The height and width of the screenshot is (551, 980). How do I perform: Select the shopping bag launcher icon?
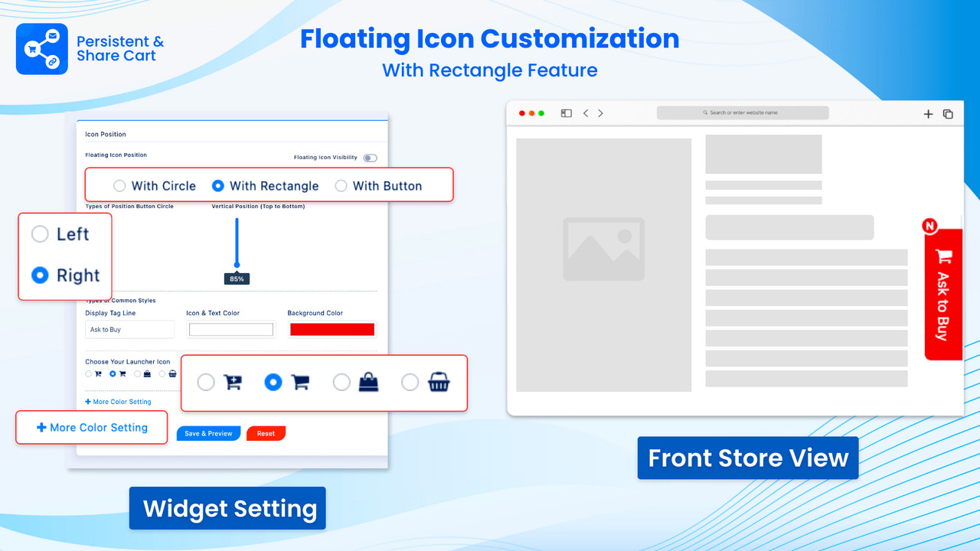(341, 382)
